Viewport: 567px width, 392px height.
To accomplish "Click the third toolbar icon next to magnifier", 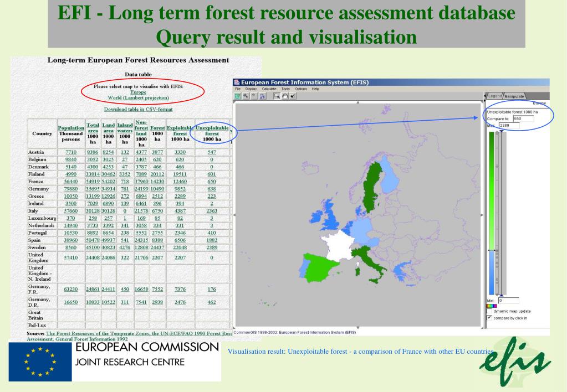I will (254, 96).
